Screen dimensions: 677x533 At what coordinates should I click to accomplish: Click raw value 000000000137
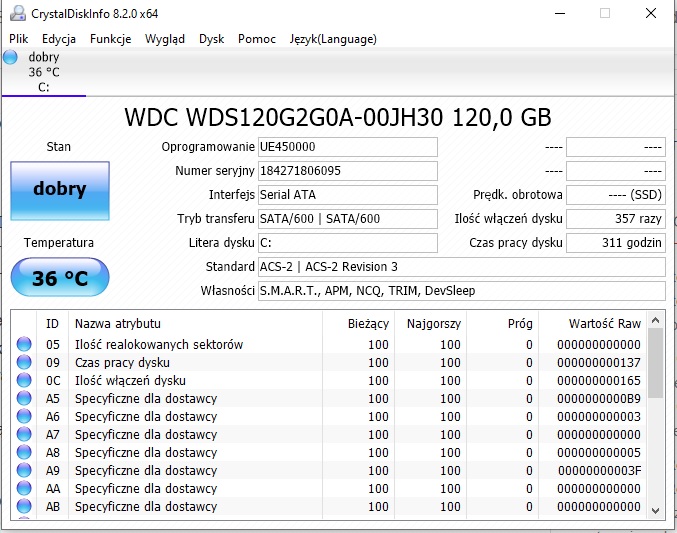(599, 362)
